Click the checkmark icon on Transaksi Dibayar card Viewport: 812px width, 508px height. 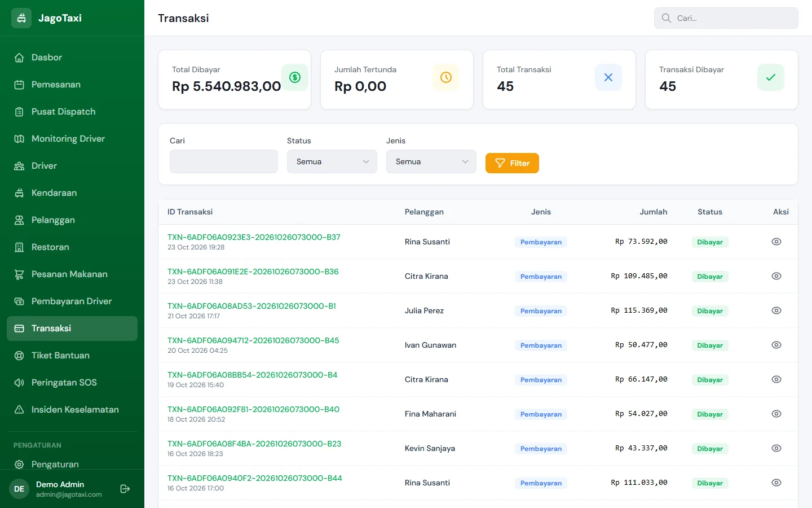tap(771, 77)
